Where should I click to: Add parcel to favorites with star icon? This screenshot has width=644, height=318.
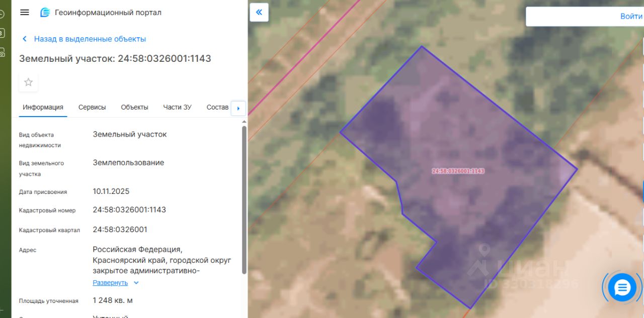[29, 82]
